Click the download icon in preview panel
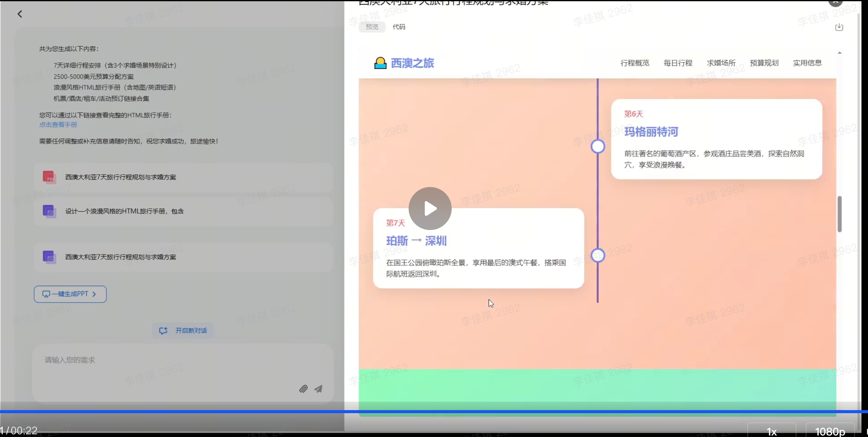Image resolution: width=868 pixels, height=437 pixels. [839, 27]
